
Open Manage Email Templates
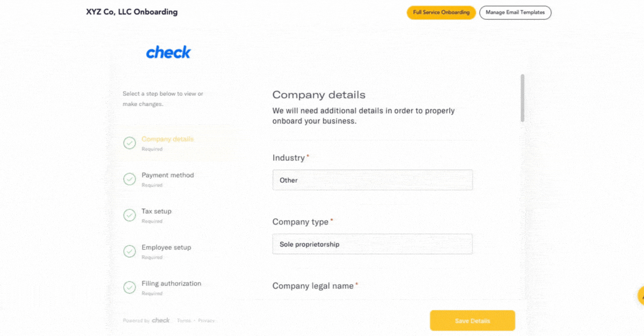pyautogui.click(x=515, y=12)
